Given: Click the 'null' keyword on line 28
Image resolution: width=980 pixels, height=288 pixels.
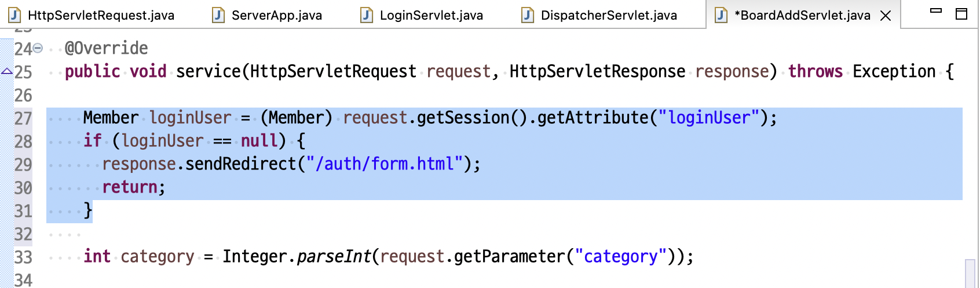Looking at the screenshot, I should coord(259,141).
